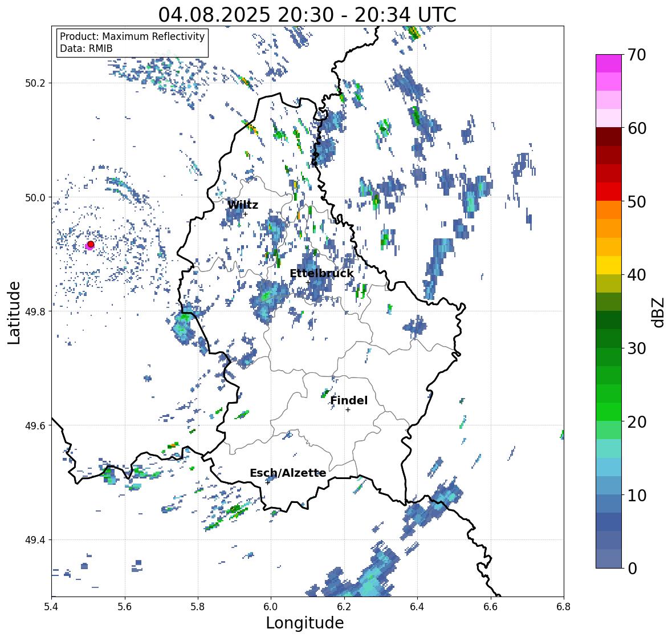Screen dimensions: 672x637
Task: Click the 'Data: RMIB' legend text
Action: click(86, 48)
